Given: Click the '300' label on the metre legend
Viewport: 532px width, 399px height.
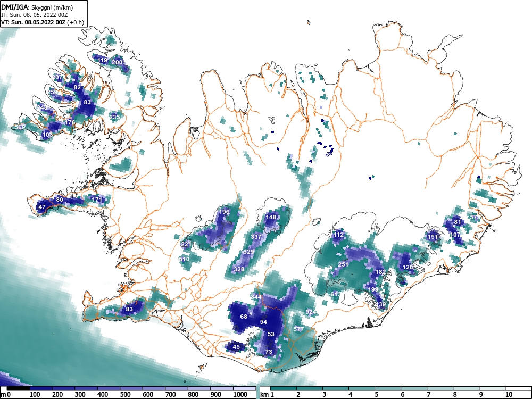Looking at the screenshot, I should click(x=80, y=395).
